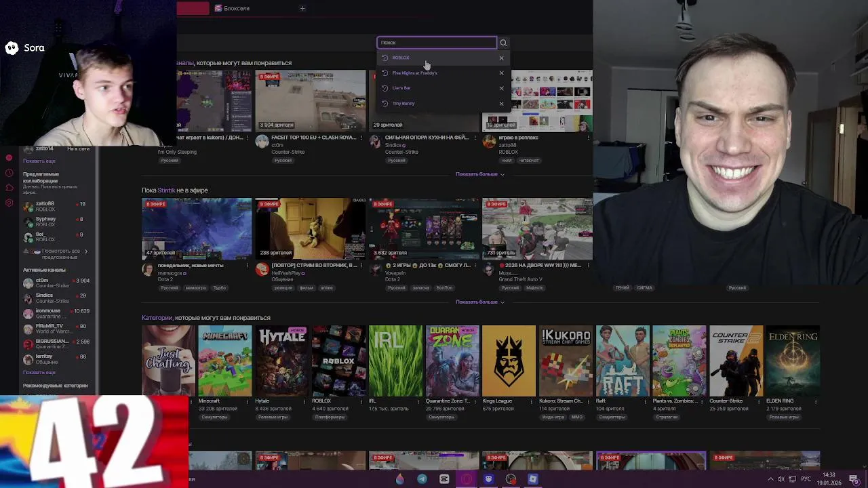Open Counter-Strike 2 category cover

[x=736, y=361]
